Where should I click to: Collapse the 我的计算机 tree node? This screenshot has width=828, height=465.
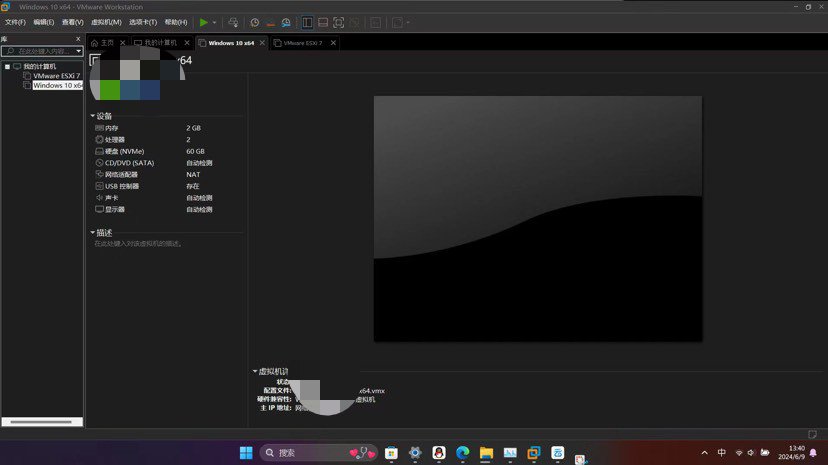pyautogui.click(x=7, y=67)
